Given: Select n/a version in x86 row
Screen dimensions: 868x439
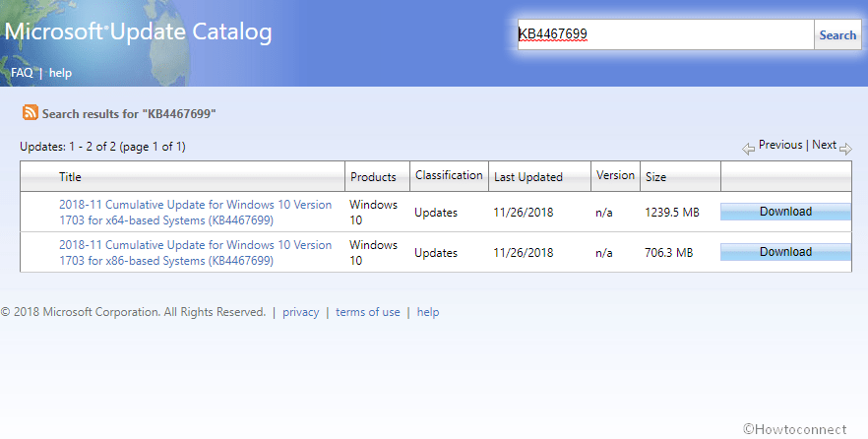Looking at the screenshot, I should [604, 252].
